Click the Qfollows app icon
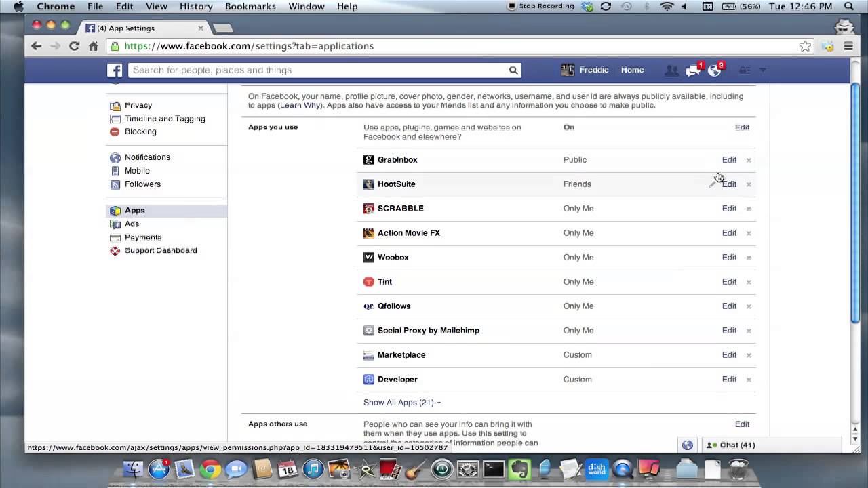The image size is (868, 488). pyautogui.click(x=369, y=306)
